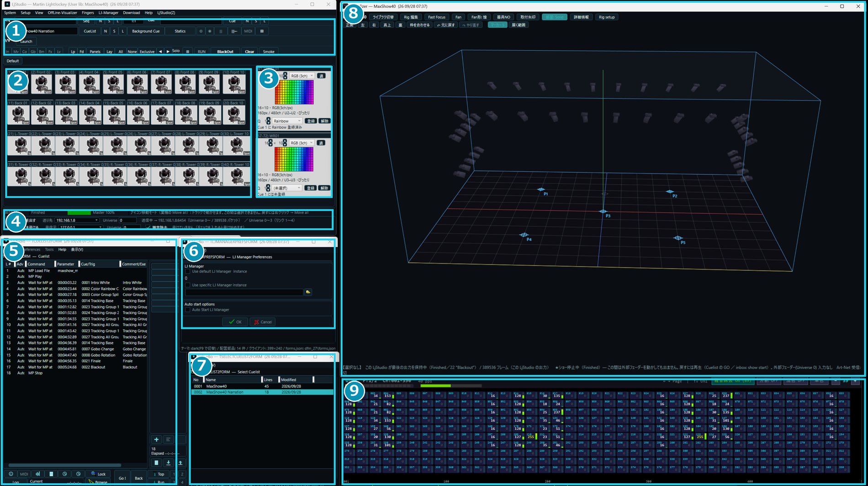Click the BlackOut button
The image size is (868, 486).
tap(225, 52)
